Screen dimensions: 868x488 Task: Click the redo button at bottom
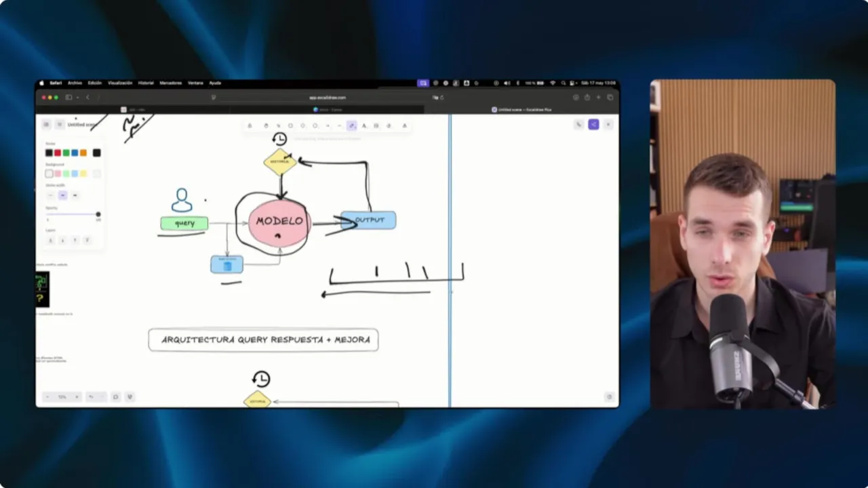click(x=103, y=396)
